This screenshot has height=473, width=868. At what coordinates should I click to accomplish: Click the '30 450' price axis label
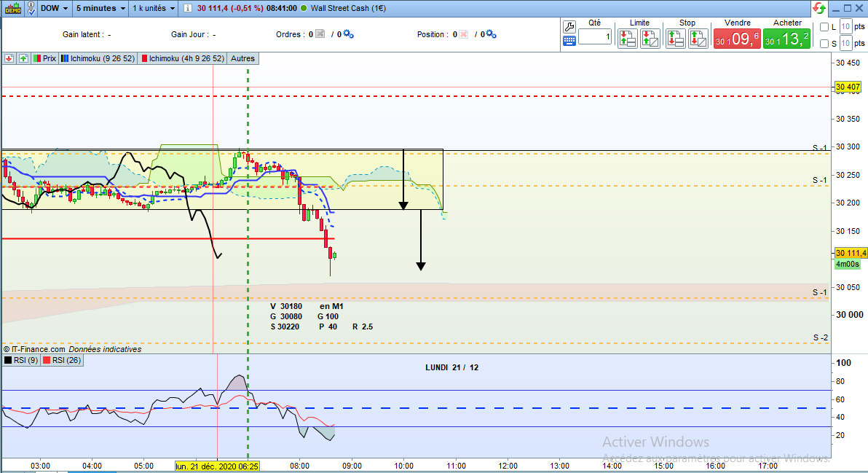coord(848,63)
